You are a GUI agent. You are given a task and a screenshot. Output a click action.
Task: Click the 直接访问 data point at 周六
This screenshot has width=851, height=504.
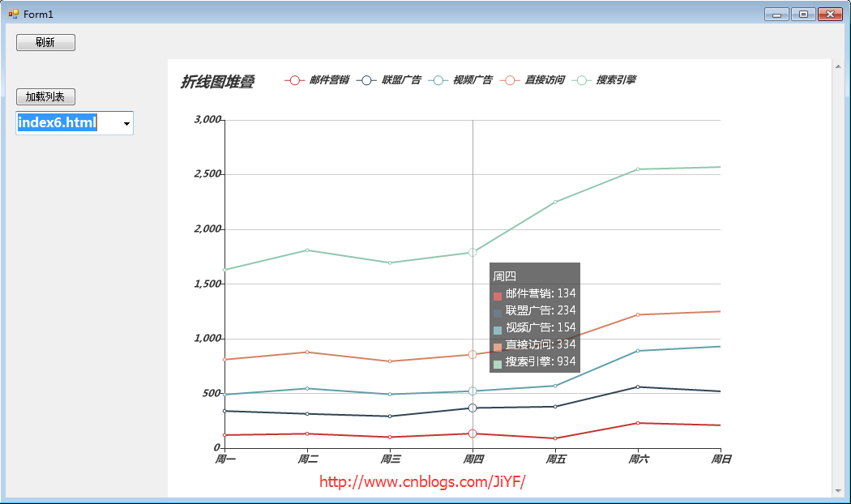pos(638,314)
